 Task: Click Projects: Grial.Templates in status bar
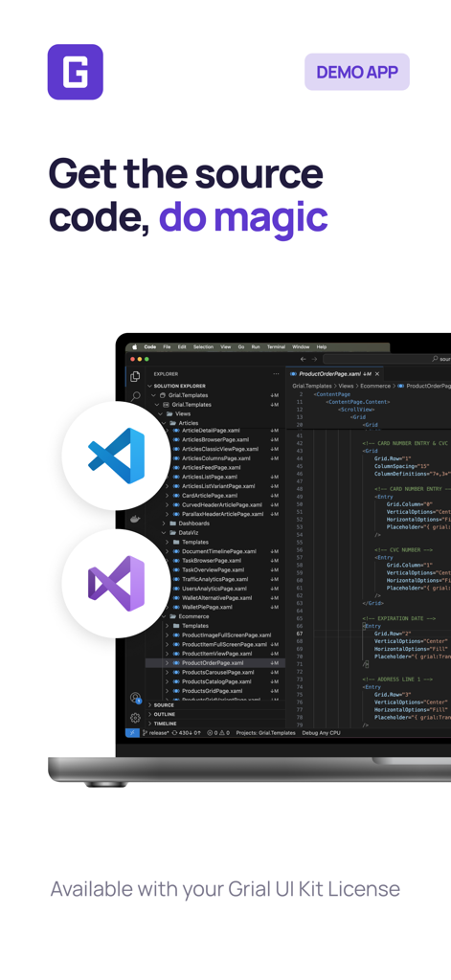pyautogui.click(x=266, y=732)
